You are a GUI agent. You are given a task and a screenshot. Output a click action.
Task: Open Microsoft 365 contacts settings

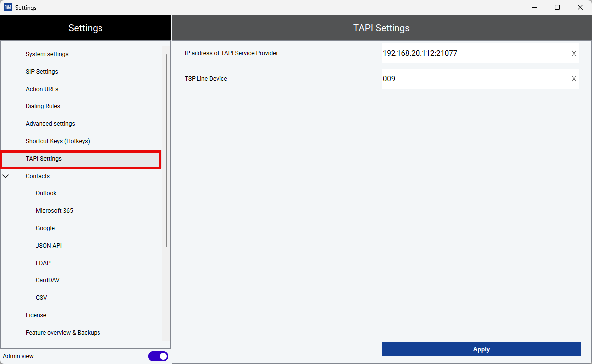coord(54,211)
